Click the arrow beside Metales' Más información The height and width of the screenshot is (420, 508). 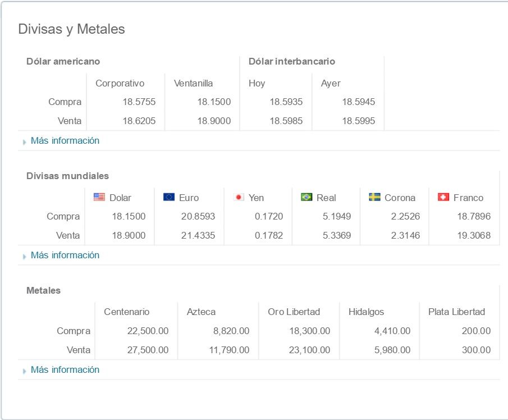point(24,371)
